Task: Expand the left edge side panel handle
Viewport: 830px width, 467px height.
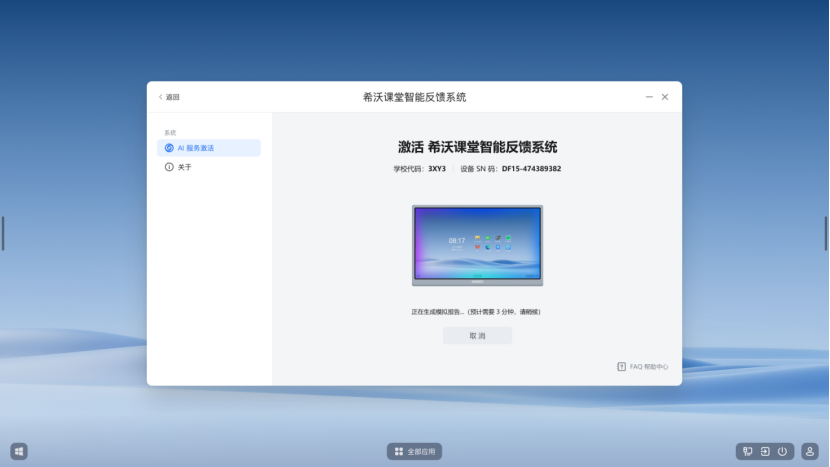Action: pyautogui.click(x=3, y=233)
